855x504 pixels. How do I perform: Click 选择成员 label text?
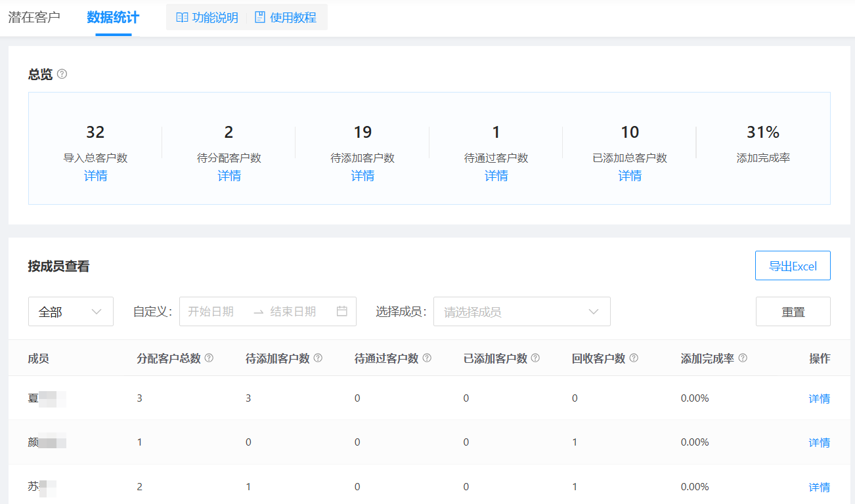401,312
